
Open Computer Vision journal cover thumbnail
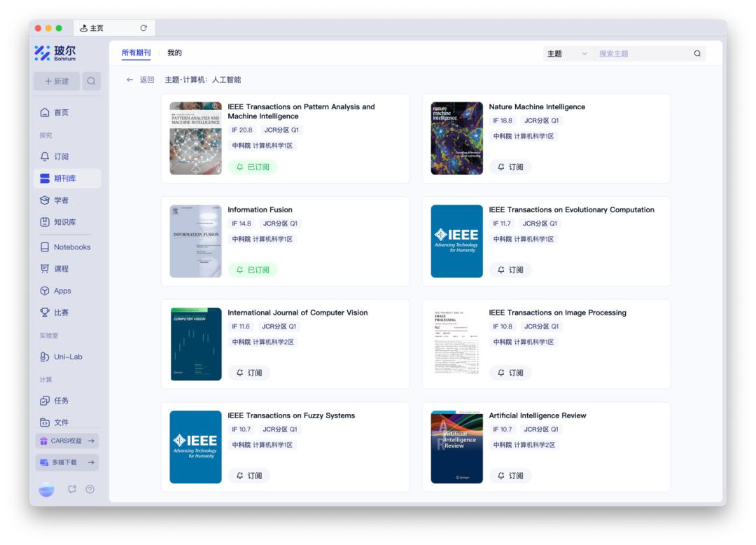[x=196, y=344]
